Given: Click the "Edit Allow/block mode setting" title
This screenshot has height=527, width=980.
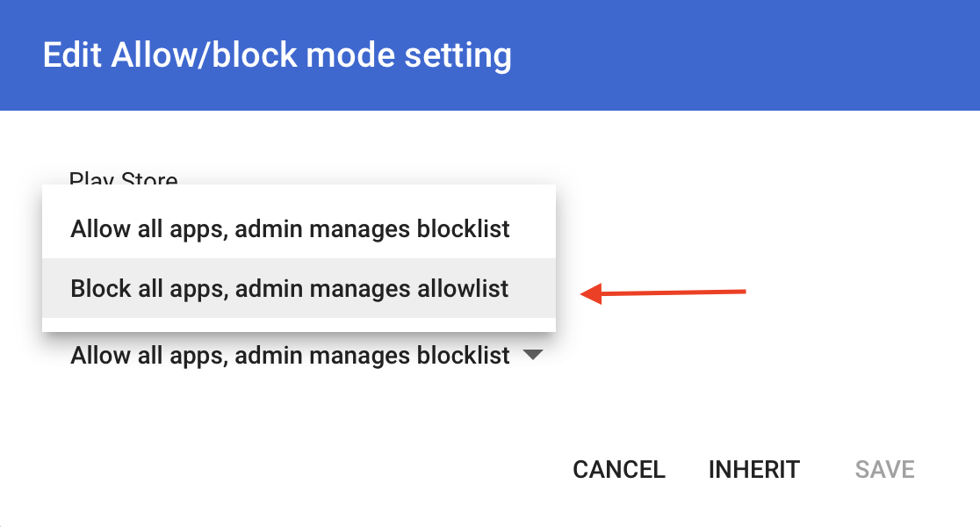Looking at the screenshot, I should click(277, 55).
